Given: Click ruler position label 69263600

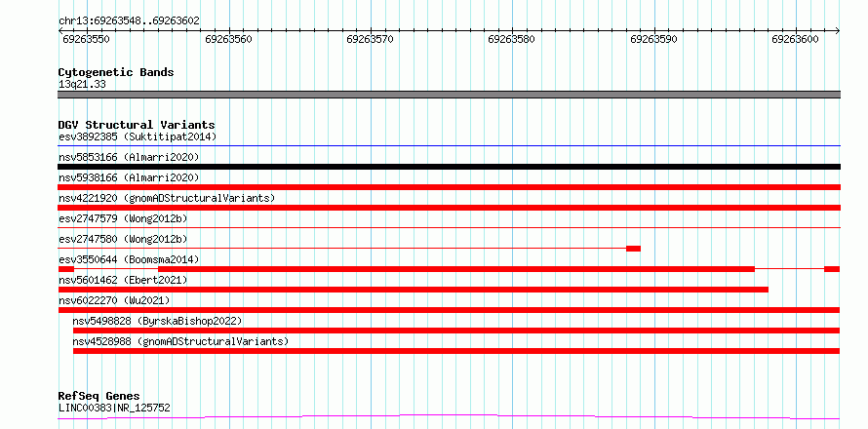Looking at the screenshot, I should point(795,39).
